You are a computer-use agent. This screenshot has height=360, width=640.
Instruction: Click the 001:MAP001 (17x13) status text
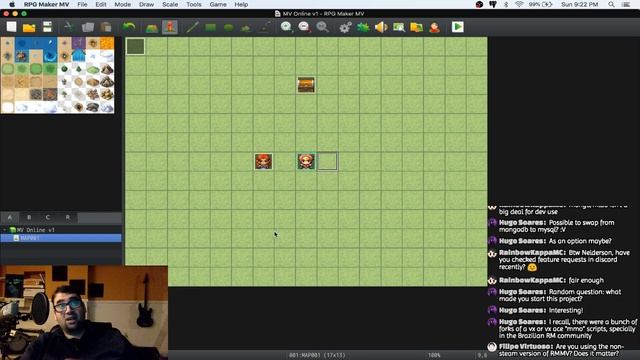pyautogui.click(x=317, y=355)
